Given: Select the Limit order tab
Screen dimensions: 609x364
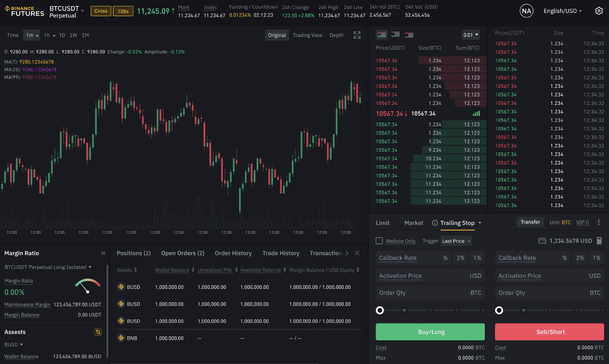Looking at the screenshot, I should click(383, 223).
